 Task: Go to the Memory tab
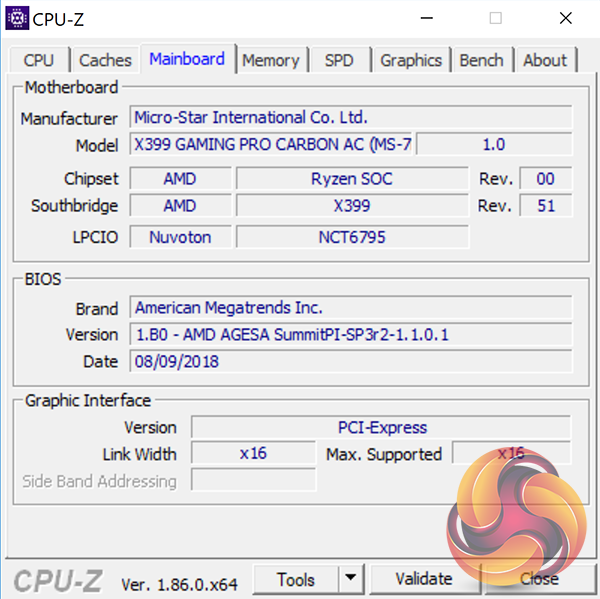tap(271, 60)
